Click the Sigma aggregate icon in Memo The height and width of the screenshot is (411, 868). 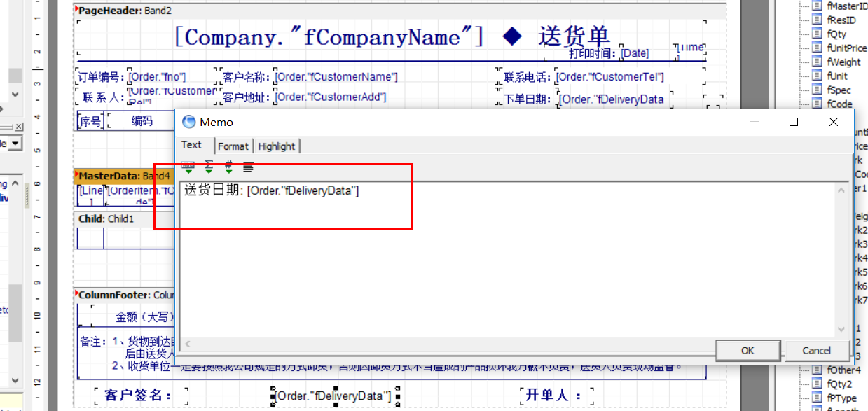pyautogui.click(x=209, y=167)
